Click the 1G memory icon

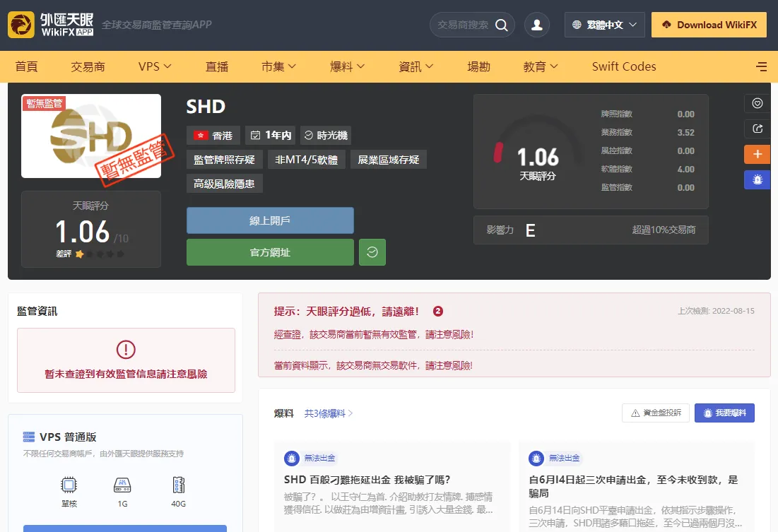point(122,485)
